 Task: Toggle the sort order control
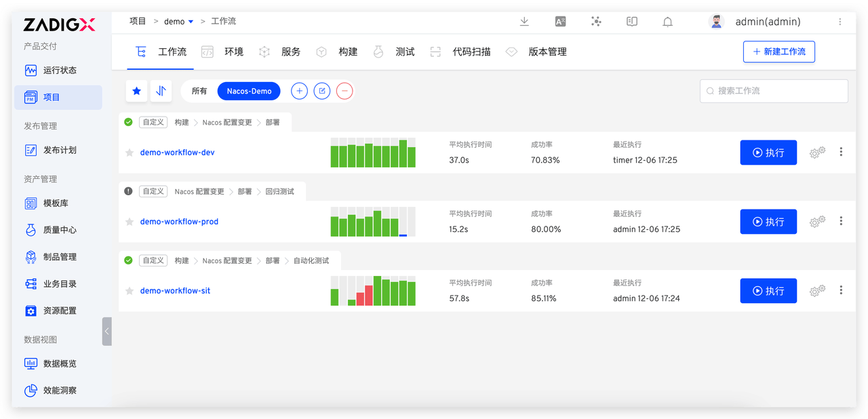point(161,90)
